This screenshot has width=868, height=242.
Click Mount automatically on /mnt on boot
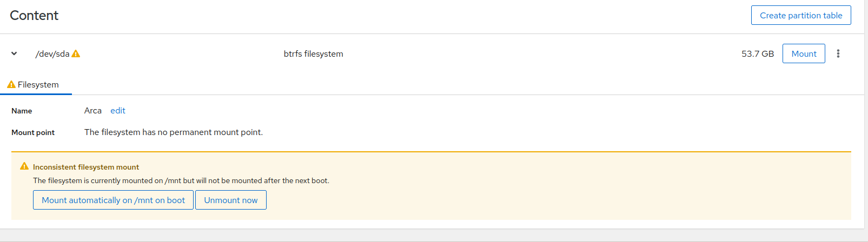pos(113,200)
